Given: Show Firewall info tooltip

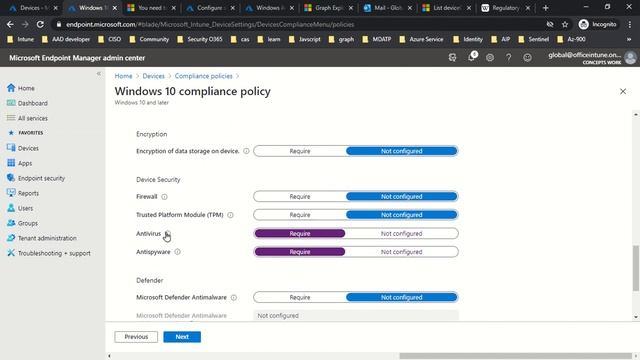Looking at the screenshot, I should click(164, 197).
